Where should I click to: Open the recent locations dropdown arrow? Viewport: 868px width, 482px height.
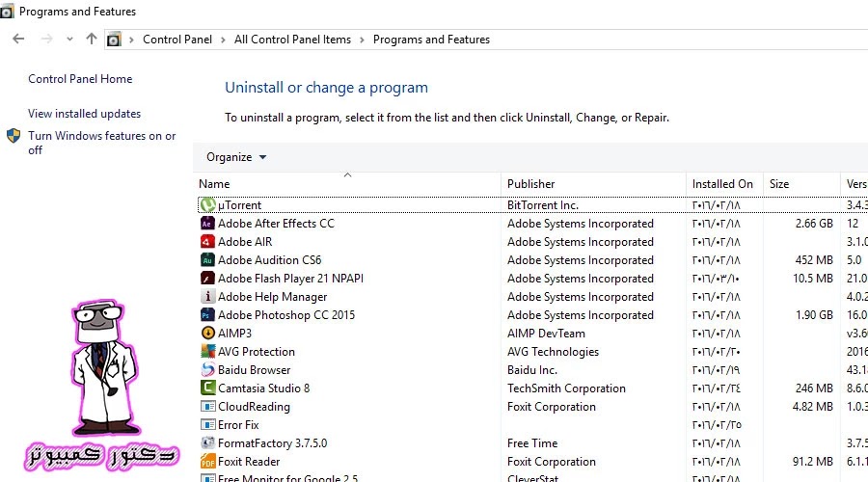tap(69, 40)
